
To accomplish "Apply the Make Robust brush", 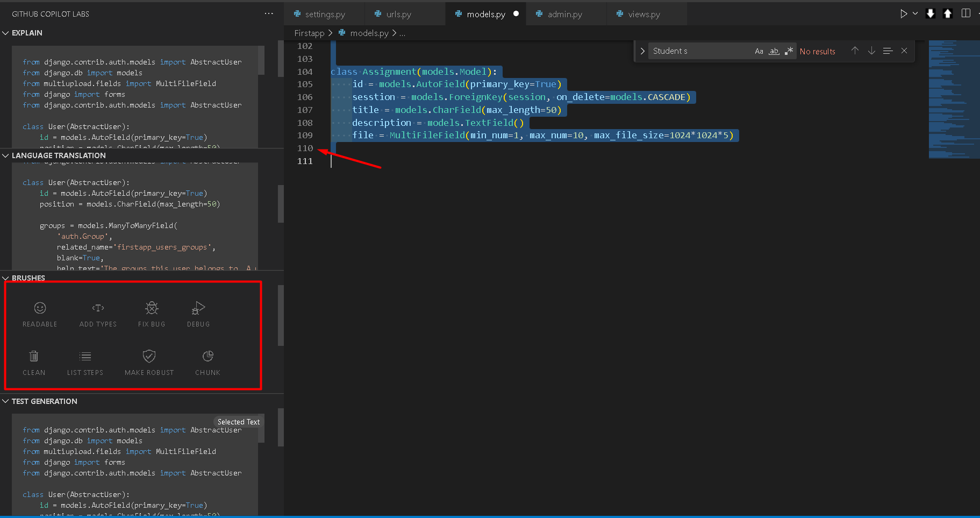I will (x=149, y=363).
